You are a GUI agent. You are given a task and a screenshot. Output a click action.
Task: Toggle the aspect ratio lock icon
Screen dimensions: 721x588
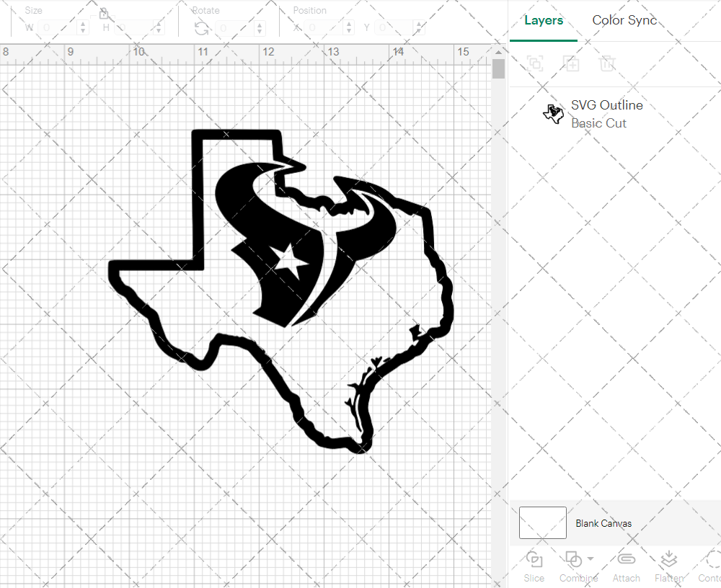[103, 14]
